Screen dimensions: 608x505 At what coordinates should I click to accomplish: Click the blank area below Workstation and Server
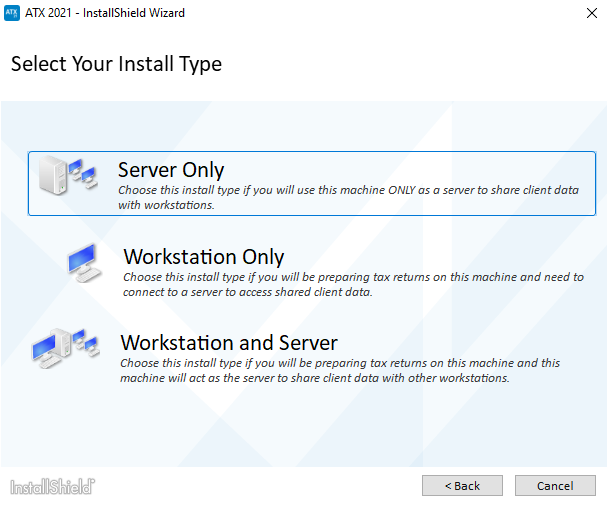[x=300, y=425]
